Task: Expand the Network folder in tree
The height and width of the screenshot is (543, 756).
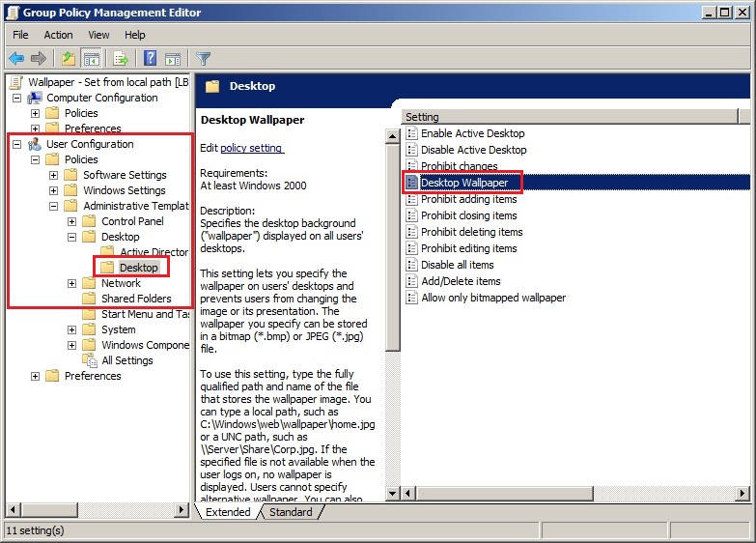Action: pos(72,283)
